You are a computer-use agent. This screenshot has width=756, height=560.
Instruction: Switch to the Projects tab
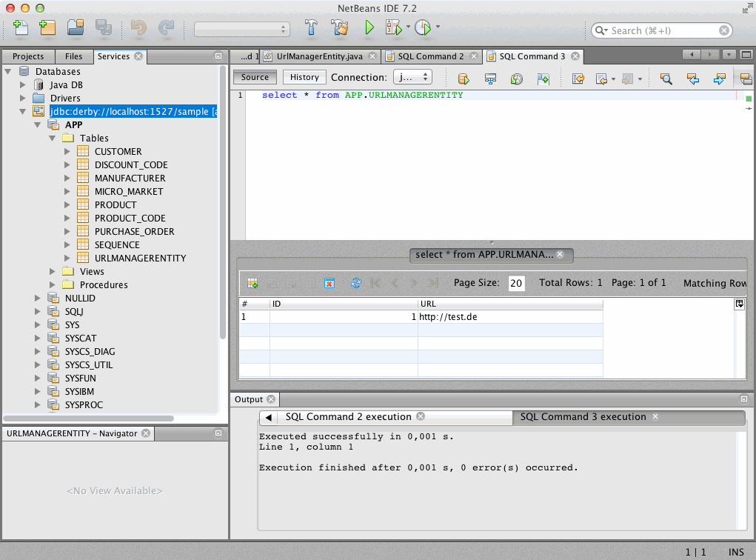[x=28, y=56]
